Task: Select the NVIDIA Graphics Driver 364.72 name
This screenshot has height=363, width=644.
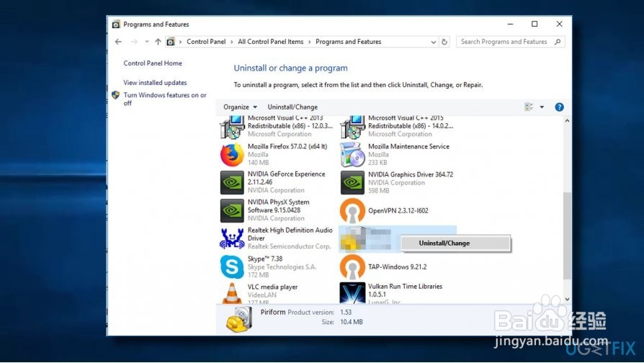Action: point(411,174)
